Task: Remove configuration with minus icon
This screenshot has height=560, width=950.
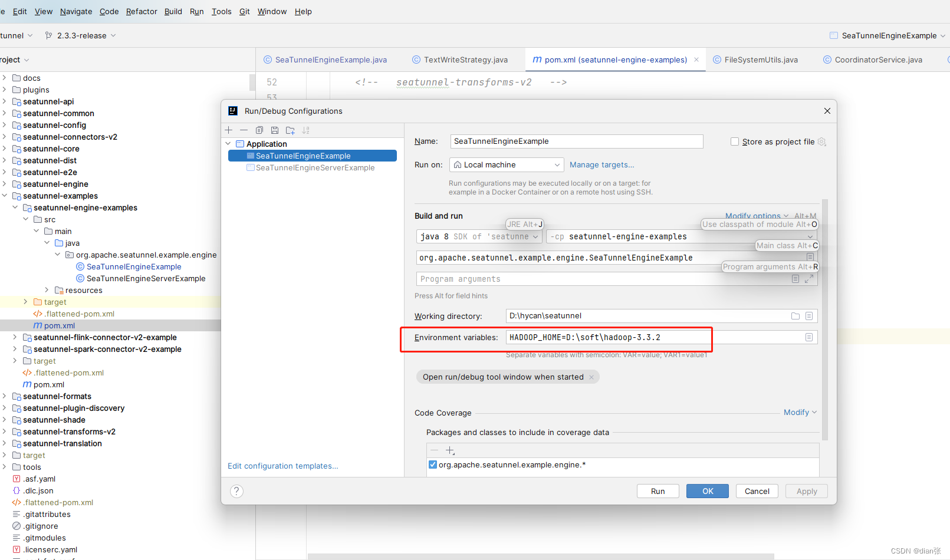Action: 244,130
